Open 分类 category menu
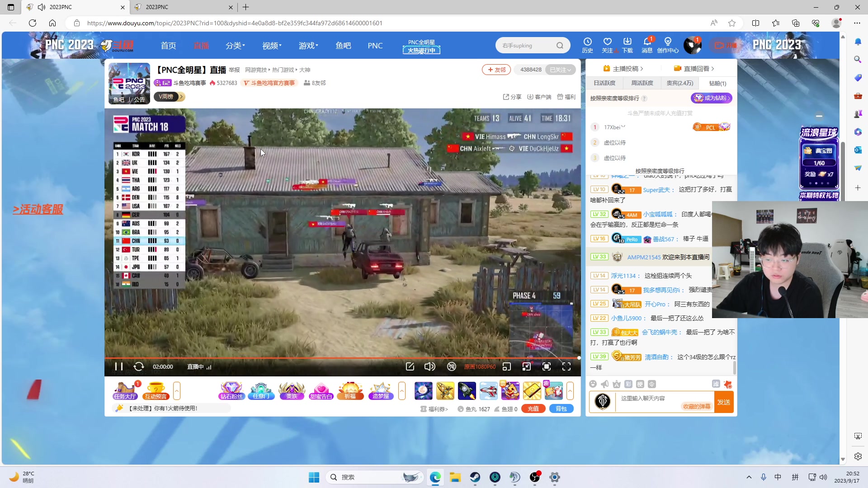This screenshot has height=488, width=868. point(235,46)
